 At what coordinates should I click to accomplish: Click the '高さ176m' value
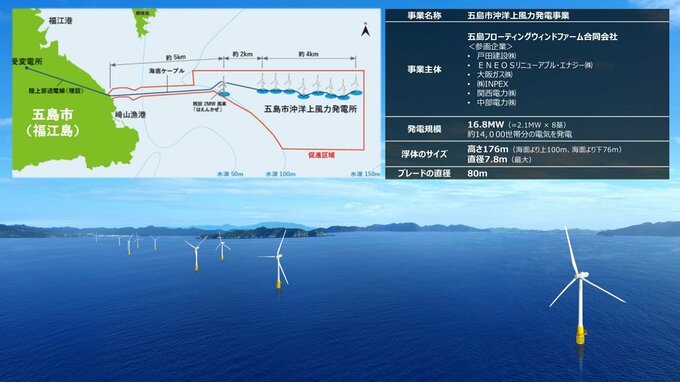coord(487,149)
